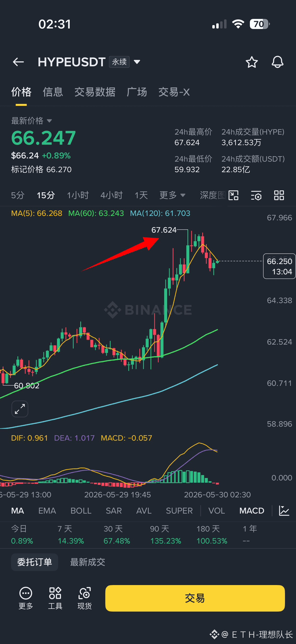The width and height of the screenshot is (296, 644).
Task: Toggle the AVL indicator
Action: click(x=144, y=511)
